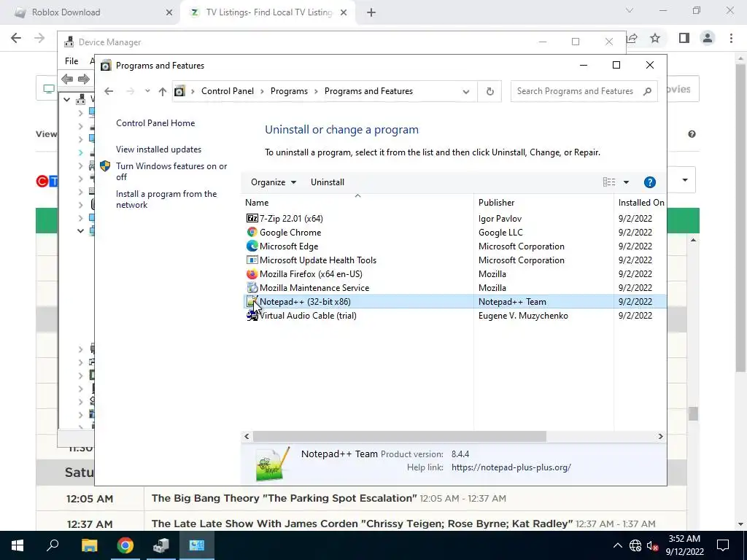Open Turn Windows features on or off
The height and width of the screenshot is (560, 747).
(x=171, y=171)
